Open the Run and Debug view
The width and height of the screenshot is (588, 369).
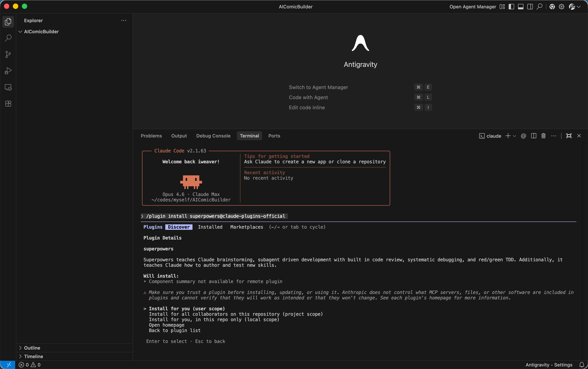8,71
